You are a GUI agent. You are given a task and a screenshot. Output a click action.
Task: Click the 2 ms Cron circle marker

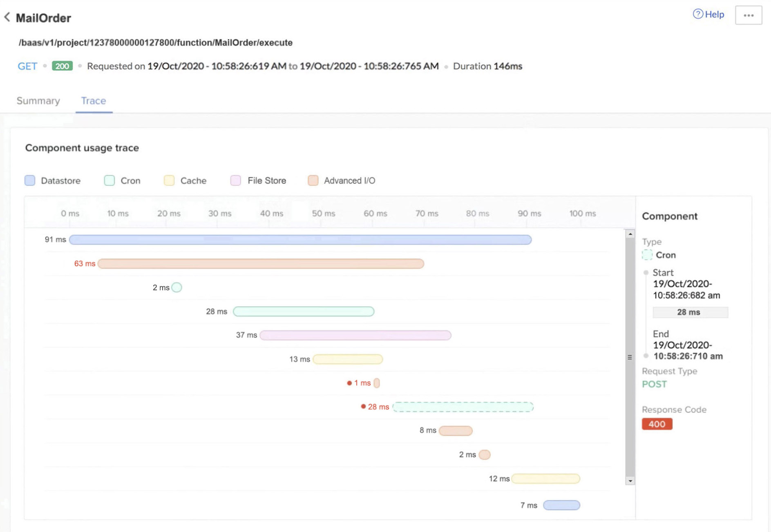pyautogui.click(x=177, y=287)
